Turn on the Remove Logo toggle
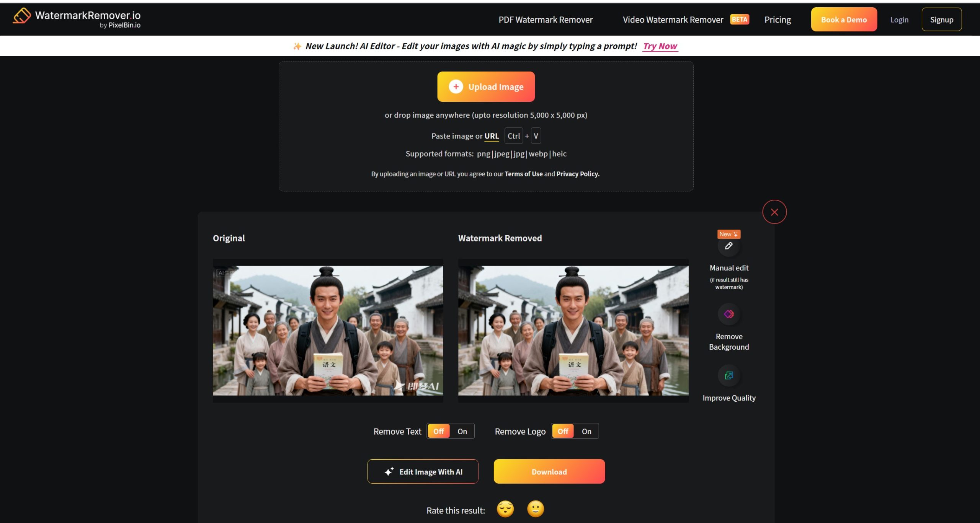 (x=586, y=431)
